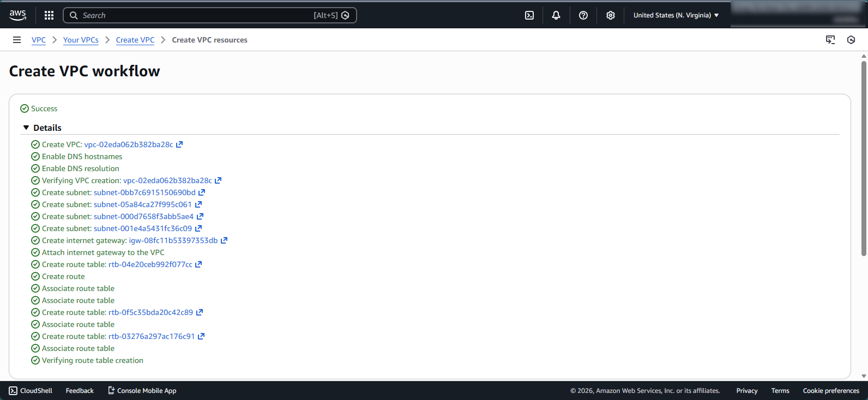Viewport: 868px width, 400px height.
Task: Click the Enable DNS resolution text
Action: point(81,168)
